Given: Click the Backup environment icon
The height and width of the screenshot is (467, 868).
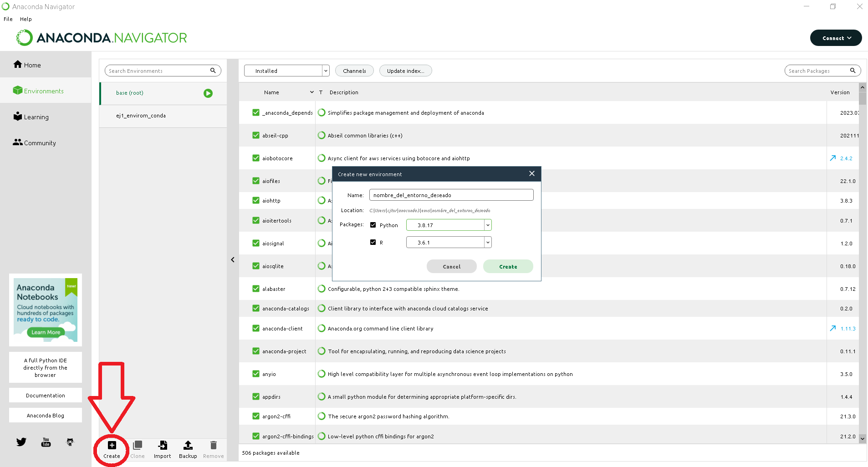Looking at the screenshot, I should click(x=188, y=445).
